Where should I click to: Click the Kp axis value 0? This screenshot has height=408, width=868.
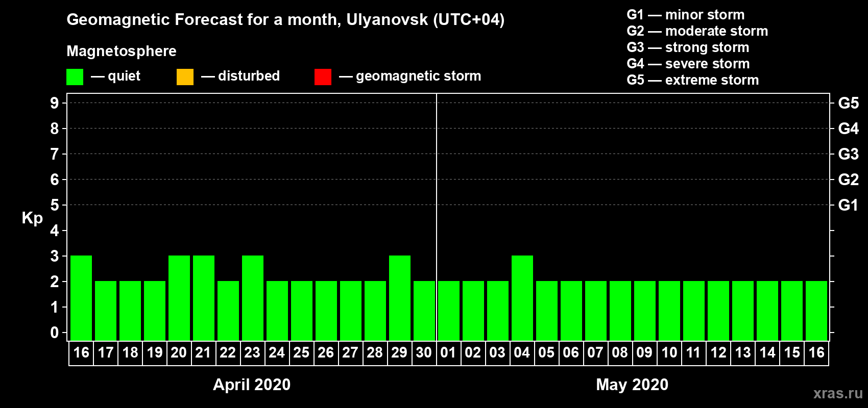pos(55,333)
